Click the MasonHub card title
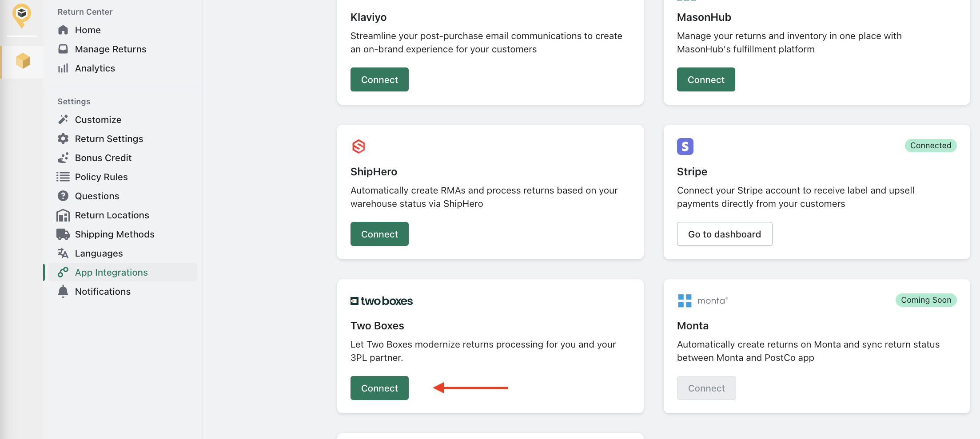Viewport: 980px width, 439px height. (704, 17)
